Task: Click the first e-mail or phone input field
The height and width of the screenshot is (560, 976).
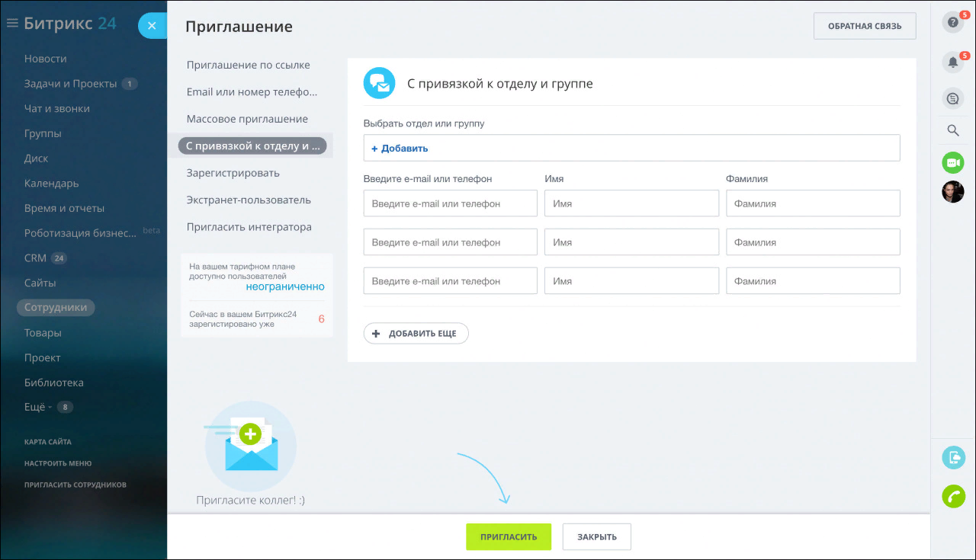Action: (x=450, y=203)
